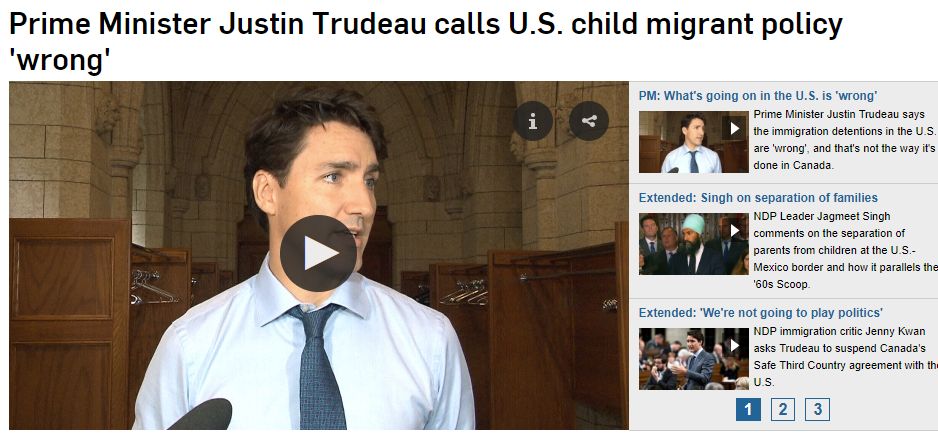
Task: Open "Extended: 'We're not going to play politics'" link
Action: point(760,313)
